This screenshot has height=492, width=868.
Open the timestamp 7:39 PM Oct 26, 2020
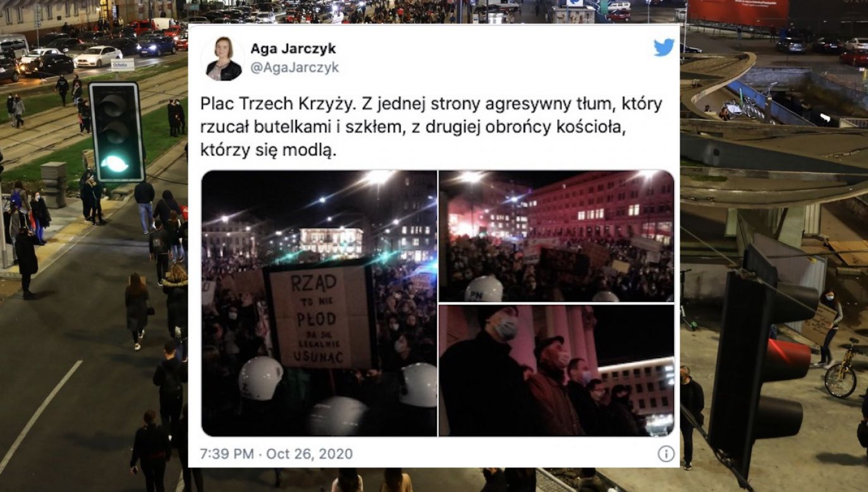click(276, 453)
